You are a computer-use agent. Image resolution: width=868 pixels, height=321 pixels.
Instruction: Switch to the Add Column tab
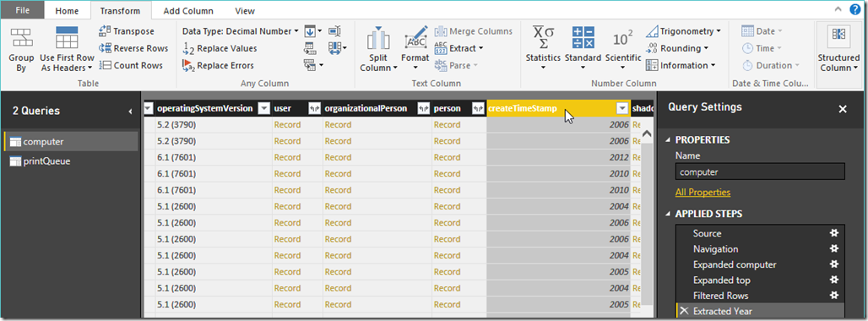pyautogui.click(x=187, y=10)
